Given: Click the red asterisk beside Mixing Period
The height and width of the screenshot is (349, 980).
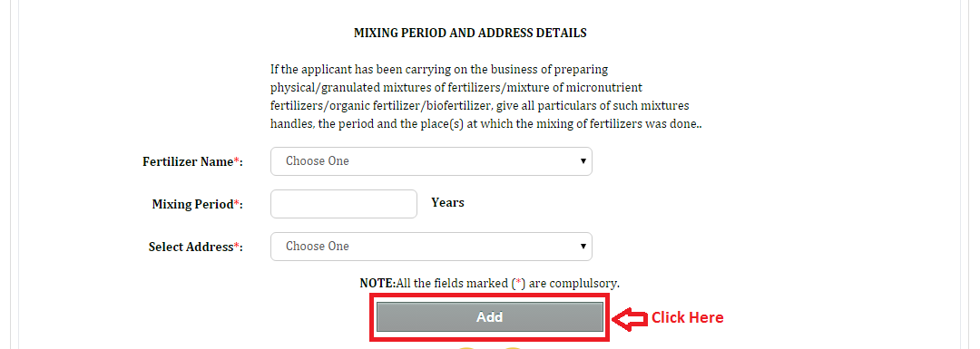Looking at the screenshot, I should [236, 203].
